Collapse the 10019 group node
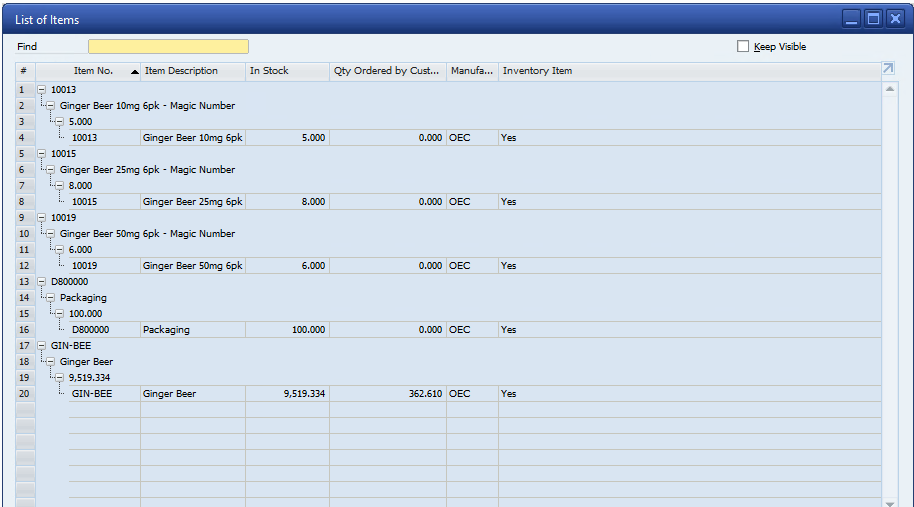The width and height of the screenshot is (914, 507). [x=41, y=218]
